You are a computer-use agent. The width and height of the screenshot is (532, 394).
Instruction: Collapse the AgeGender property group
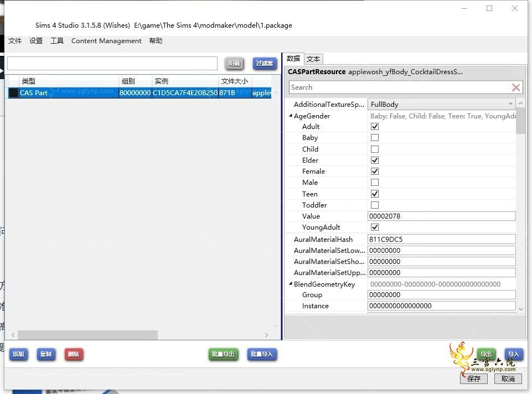point(291,116)
